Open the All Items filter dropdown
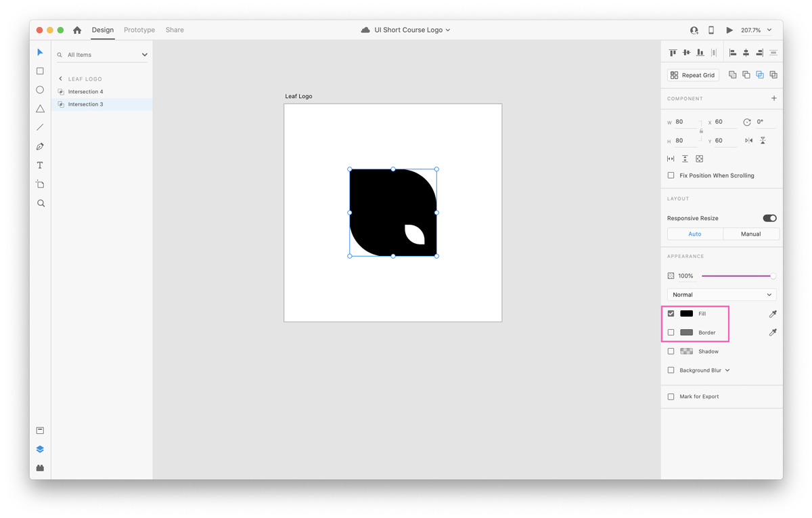The width and height of the screenshot is (812, 518). (144, 55)
